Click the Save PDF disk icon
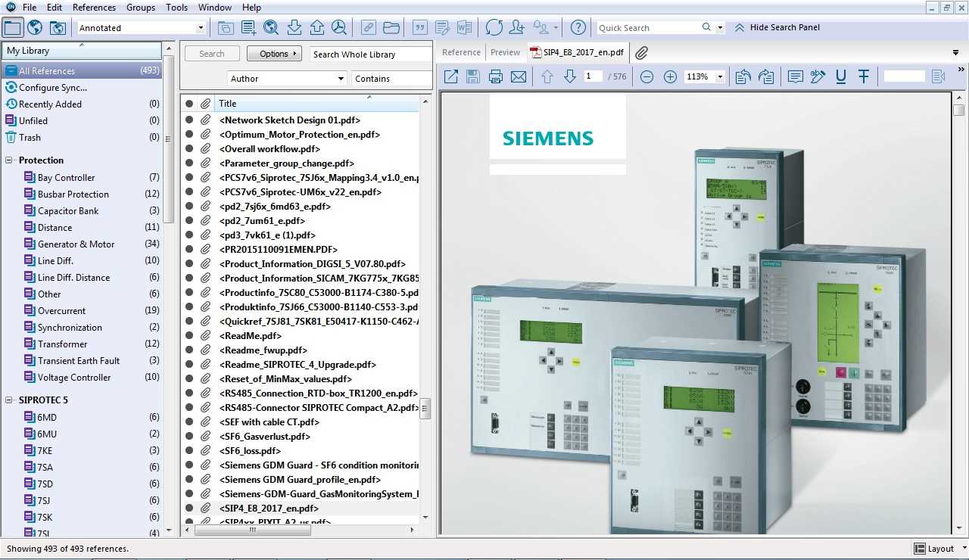This screenshot has width=969, height=560. (x=473, y=76)
